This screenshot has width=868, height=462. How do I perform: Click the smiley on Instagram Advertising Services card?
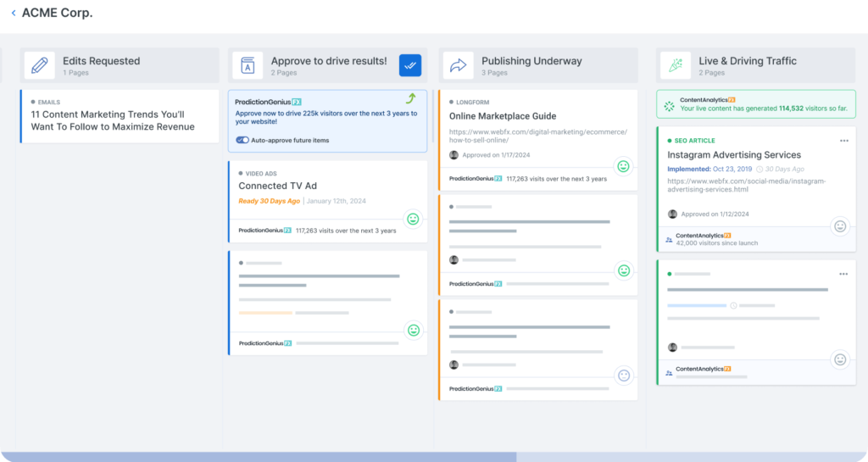tap(840, 226)
